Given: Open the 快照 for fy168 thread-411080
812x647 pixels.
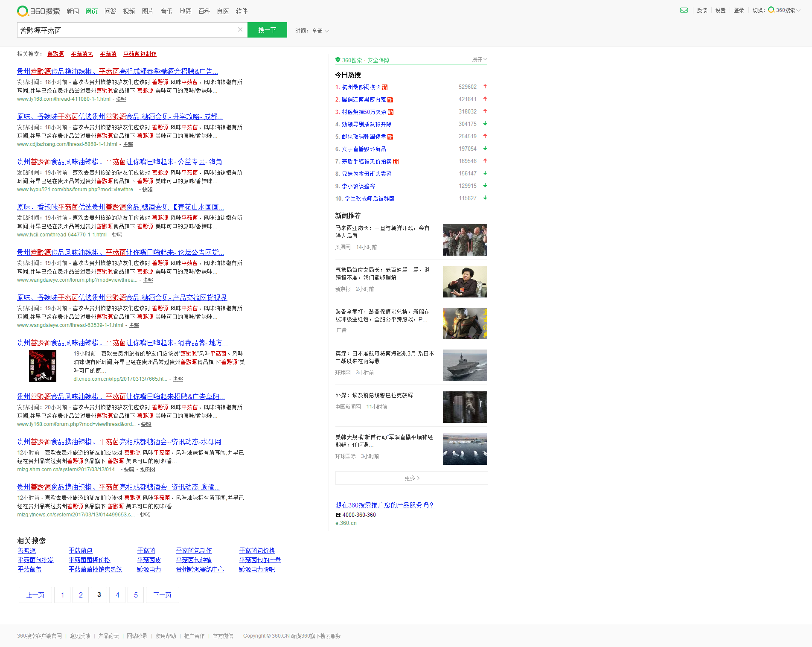Looking at the screenshot, I should (121, 99).
